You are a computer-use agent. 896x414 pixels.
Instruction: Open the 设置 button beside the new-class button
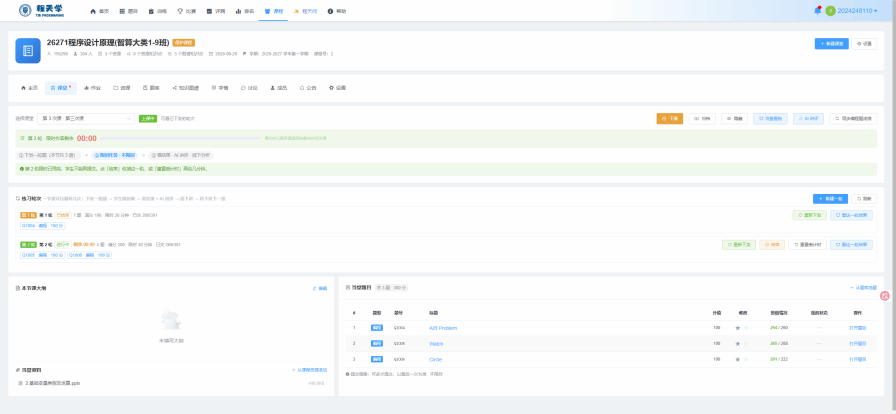pyautogui.click(x=864, y=43)
